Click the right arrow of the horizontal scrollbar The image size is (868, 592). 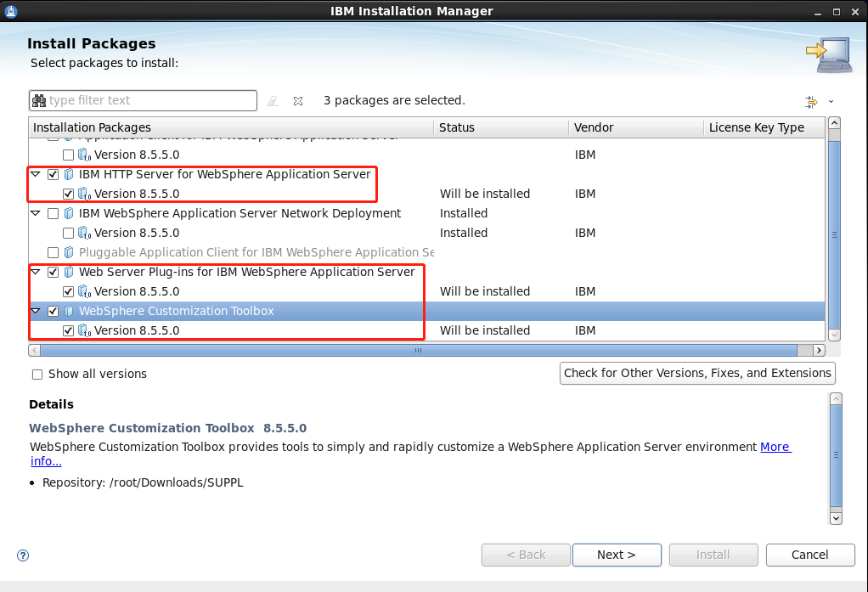point(819,350)
